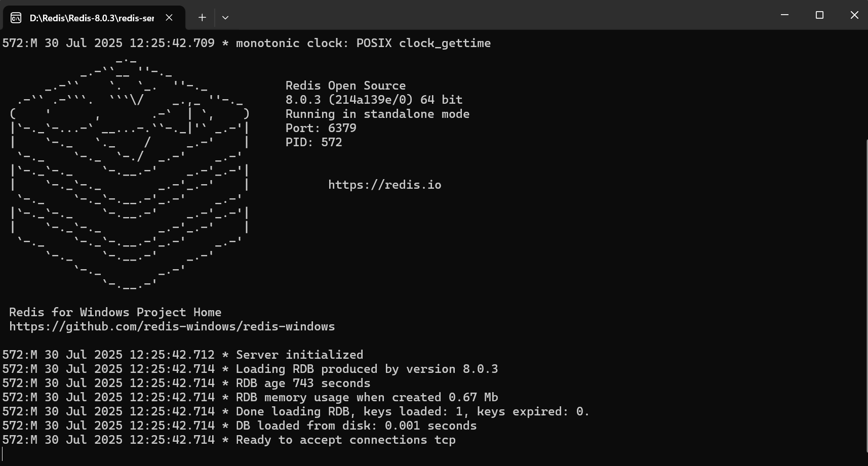Click the monotonic clock log line at top

(x=247, y=43)
